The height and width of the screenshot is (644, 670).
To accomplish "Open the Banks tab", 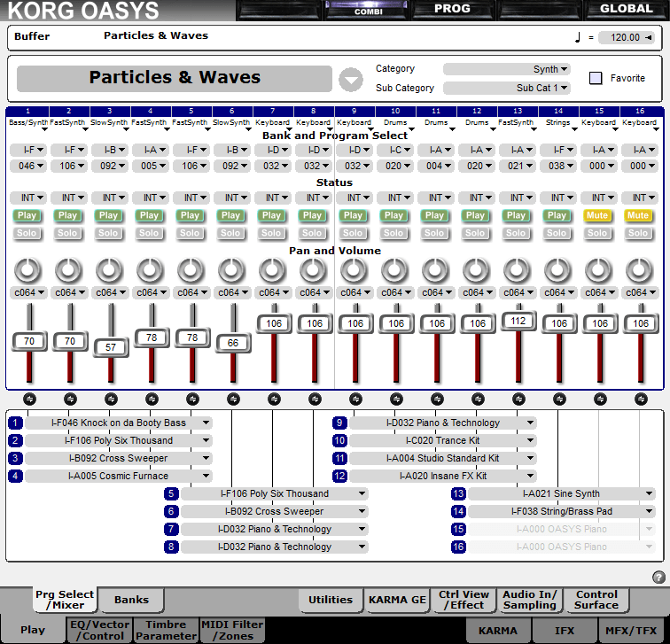I will (x=131, y=600).
